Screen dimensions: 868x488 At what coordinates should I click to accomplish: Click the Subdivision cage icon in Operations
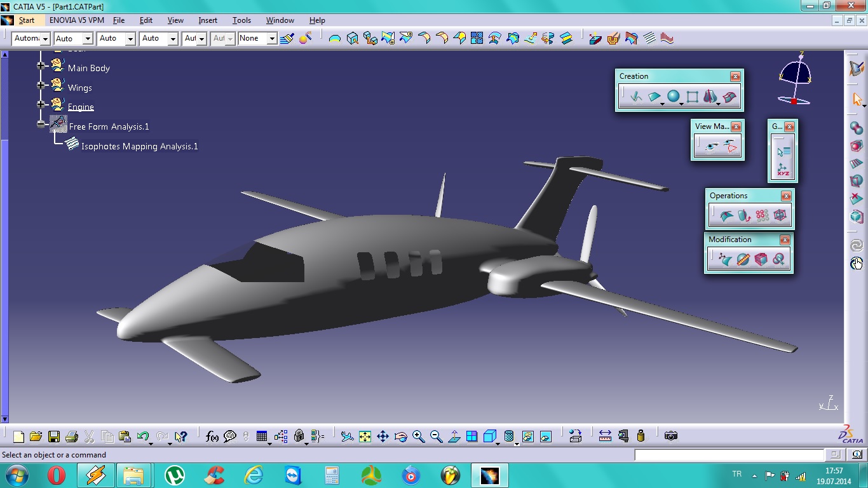click(x=780, y=216)
